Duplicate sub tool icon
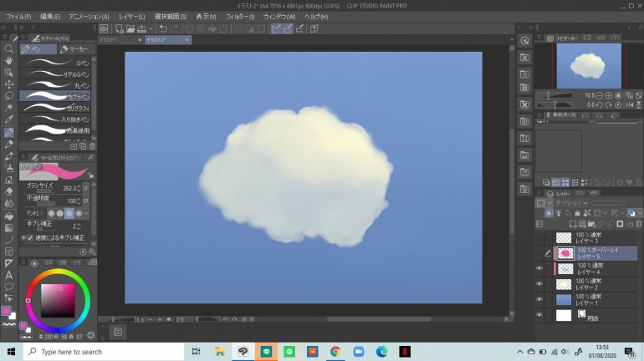 click(x=83, y=146)
